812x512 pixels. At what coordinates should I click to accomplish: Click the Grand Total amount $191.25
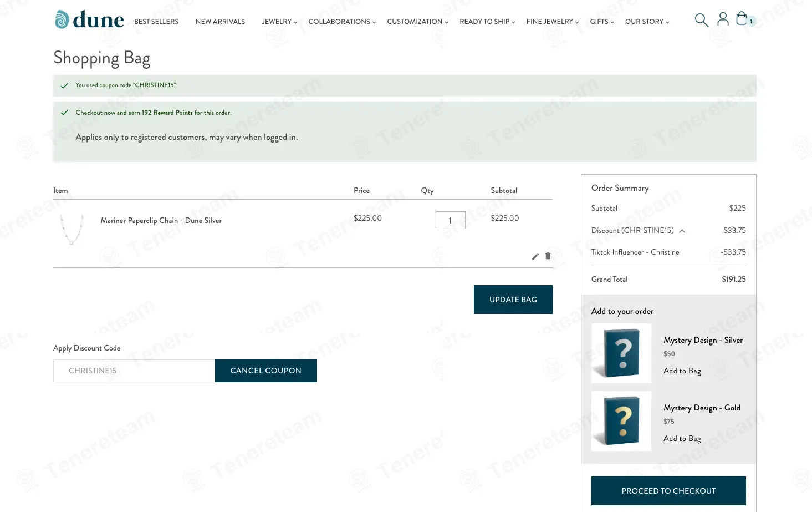734,280
